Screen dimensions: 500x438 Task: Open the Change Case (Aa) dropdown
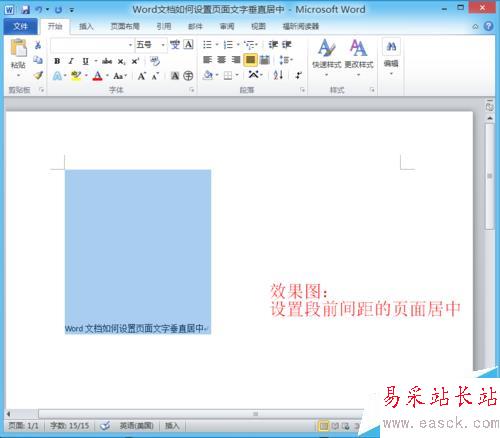point(120,76)
